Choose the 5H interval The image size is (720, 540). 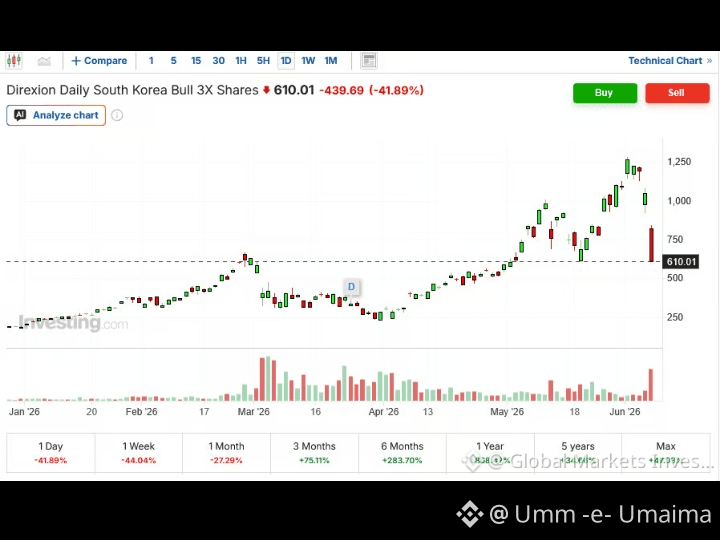tap(263, 61)
